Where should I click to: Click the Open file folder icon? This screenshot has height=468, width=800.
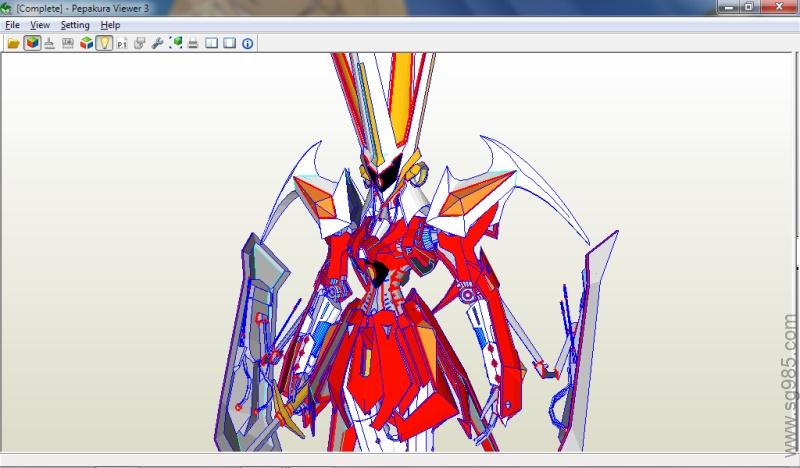click(13, 43)
